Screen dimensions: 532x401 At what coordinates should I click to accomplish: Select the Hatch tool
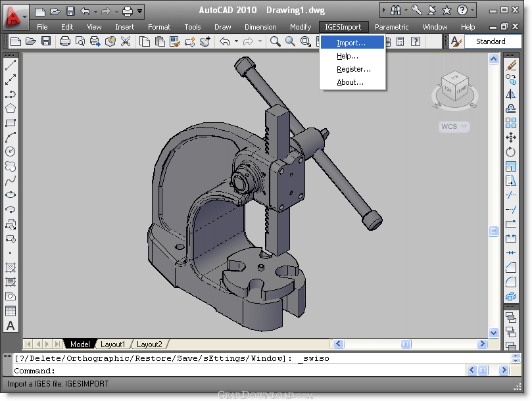(x=11, y=268)
